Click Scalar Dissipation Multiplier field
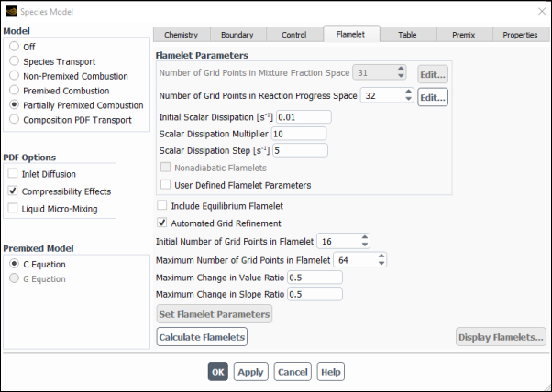 299,134
